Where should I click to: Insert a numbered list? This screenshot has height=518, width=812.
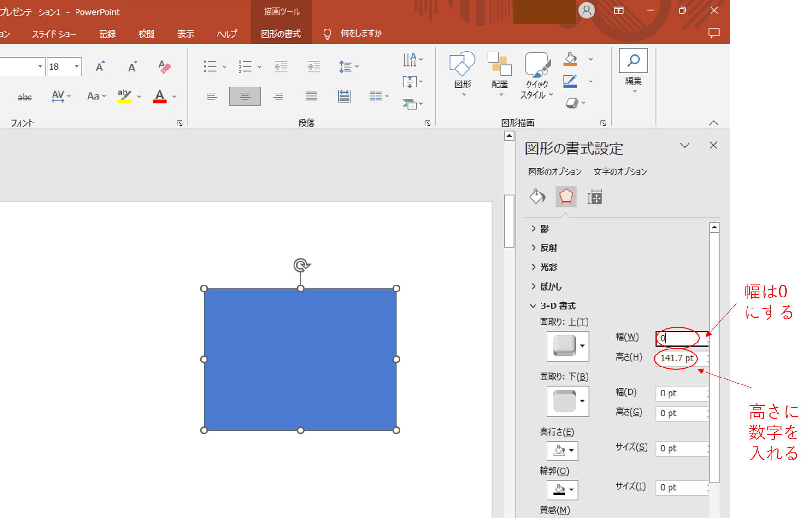245,67
